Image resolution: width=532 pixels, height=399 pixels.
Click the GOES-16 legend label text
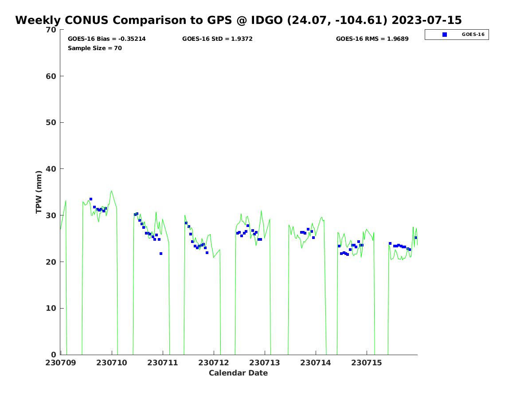(x=473, y=35)
